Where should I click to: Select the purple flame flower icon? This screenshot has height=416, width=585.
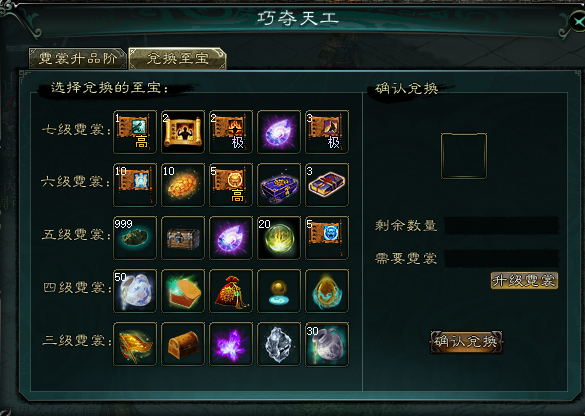[231, 344]
